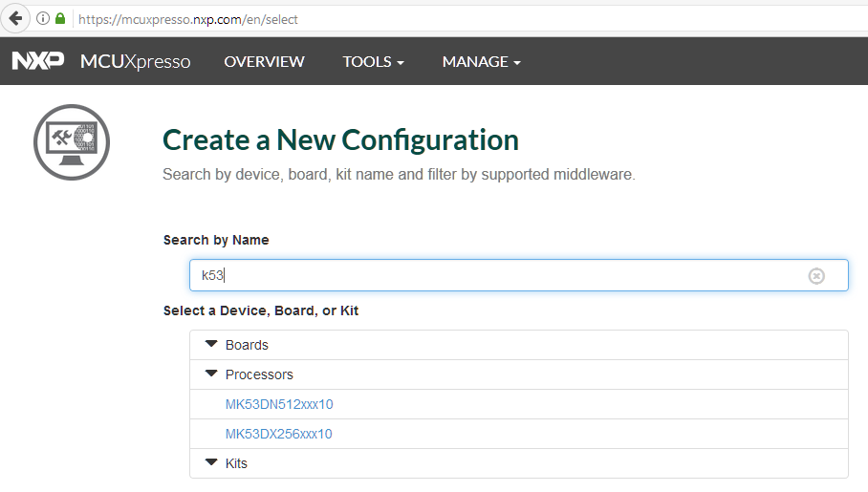The width and height of the screenshot is (868, 492).
Task: Collapse the Boards section
Action: (212, 344)
